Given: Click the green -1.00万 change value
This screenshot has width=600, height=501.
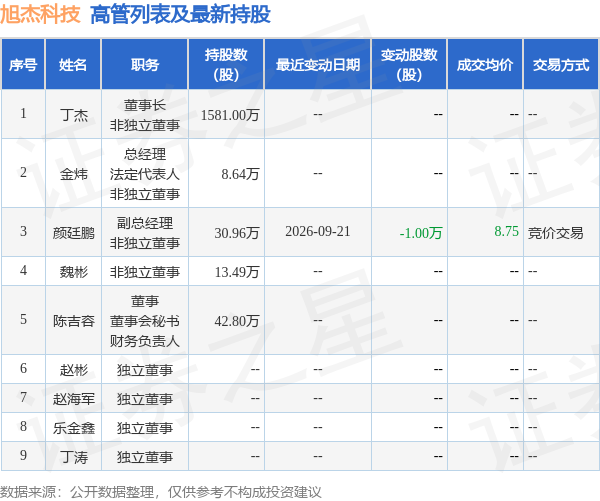Looking at the screenshot, I should point(421,233).
